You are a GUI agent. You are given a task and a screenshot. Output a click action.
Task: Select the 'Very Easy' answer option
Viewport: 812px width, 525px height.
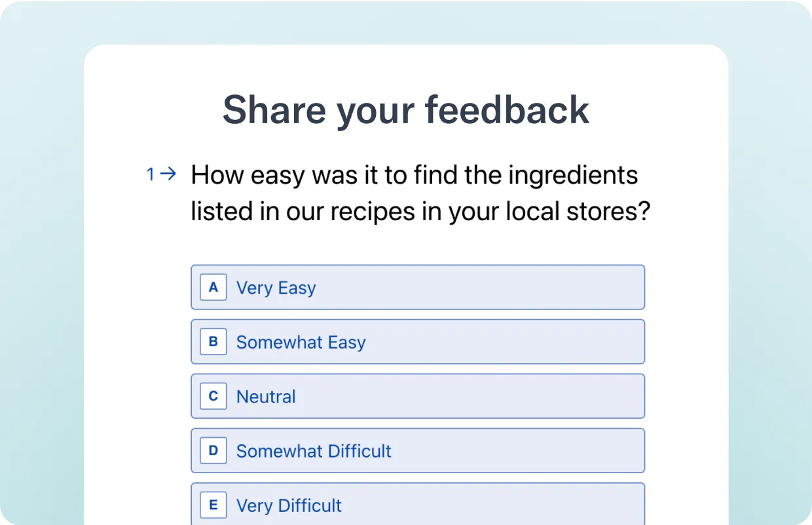click(418, 287)
